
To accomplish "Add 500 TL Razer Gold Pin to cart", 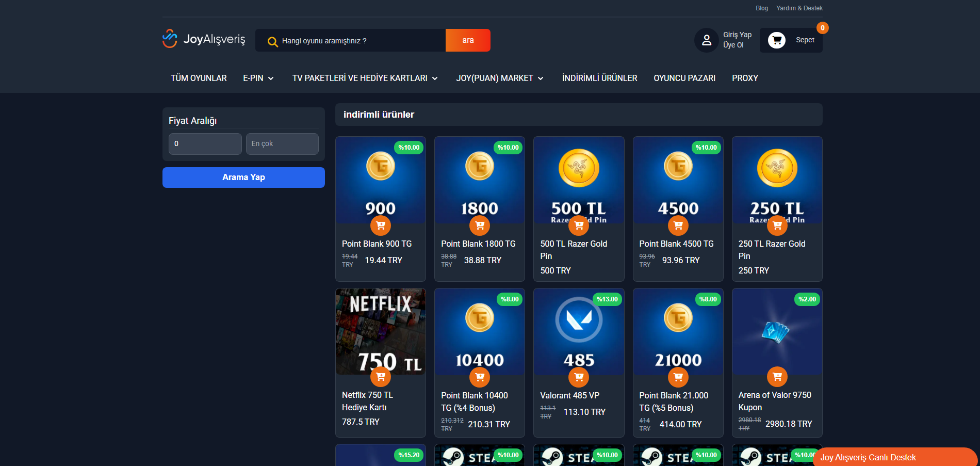I will [579, 226].
